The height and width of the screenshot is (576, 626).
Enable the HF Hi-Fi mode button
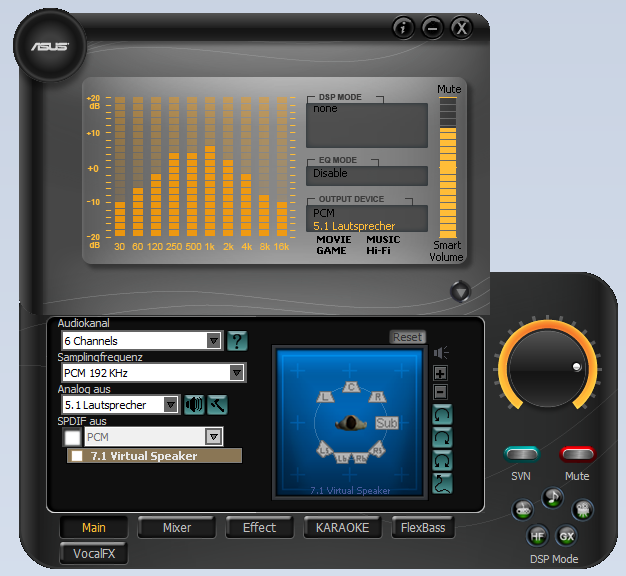click(537, 536)
